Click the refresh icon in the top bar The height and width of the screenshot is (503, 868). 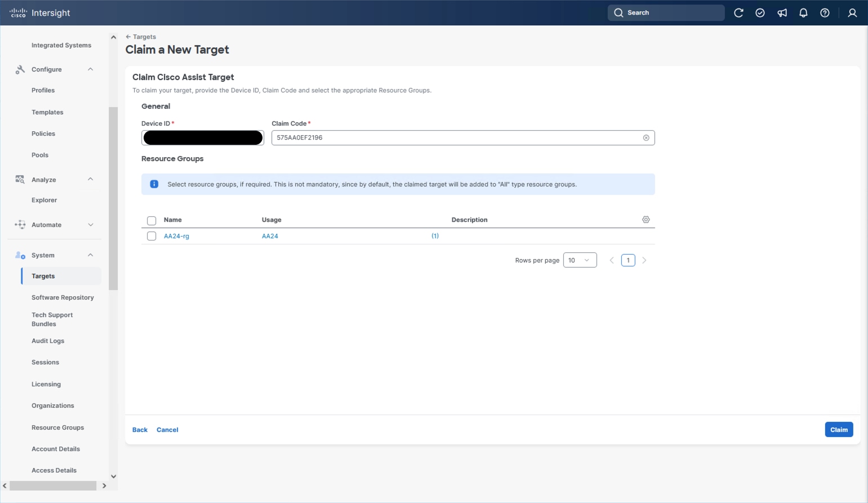[x=738, y=12]
